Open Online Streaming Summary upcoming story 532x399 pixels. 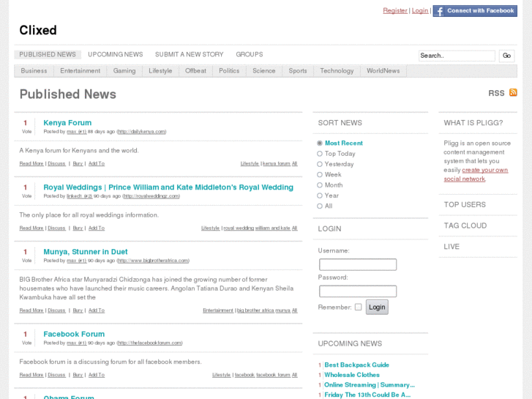click(370, 385)
